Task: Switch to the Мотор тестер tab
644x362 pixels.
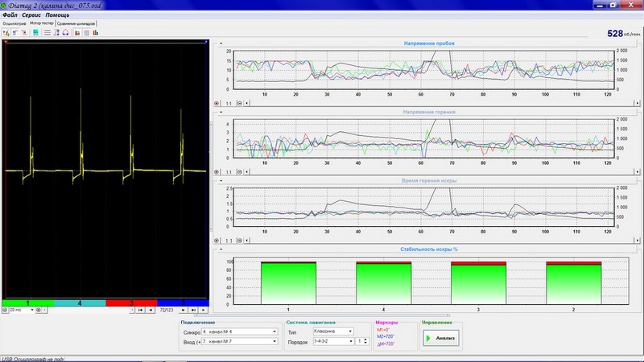Action: coord(42,23)
